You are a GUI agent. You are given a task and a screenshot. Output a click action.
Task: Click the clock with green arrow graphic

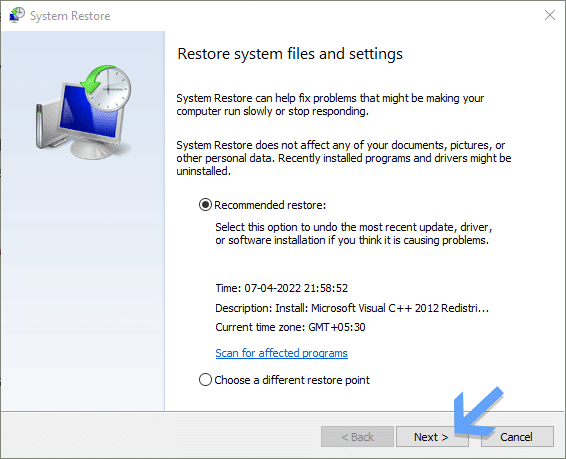(x=106, y=88)
